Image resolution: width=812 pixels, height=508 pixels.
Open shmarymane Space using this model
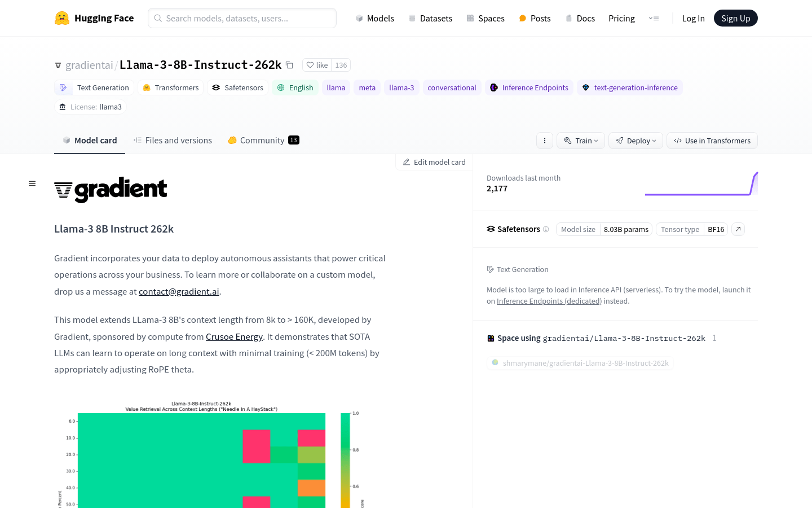580,363
